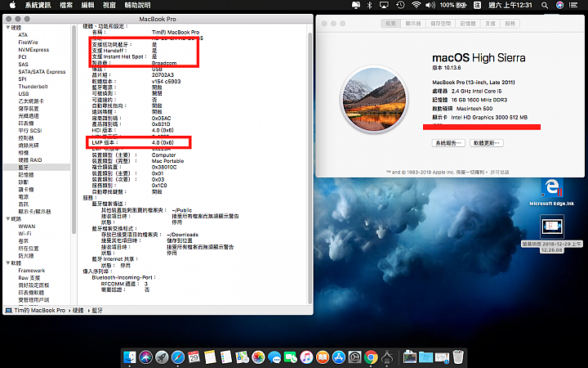Open the yellow Notes app in dock

coord(210,357)
